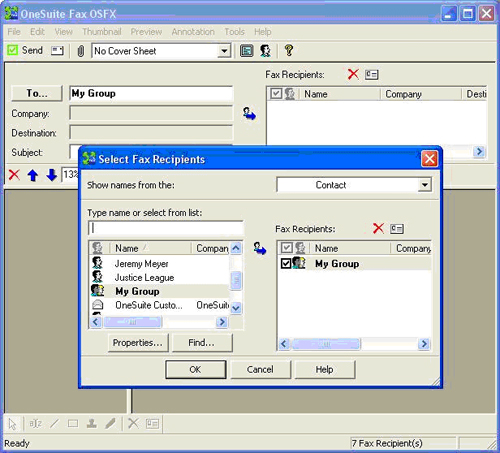This screenshot has height=453, width=500.
Task: Click the Name column header in contact list
Action: click(150, 248)
